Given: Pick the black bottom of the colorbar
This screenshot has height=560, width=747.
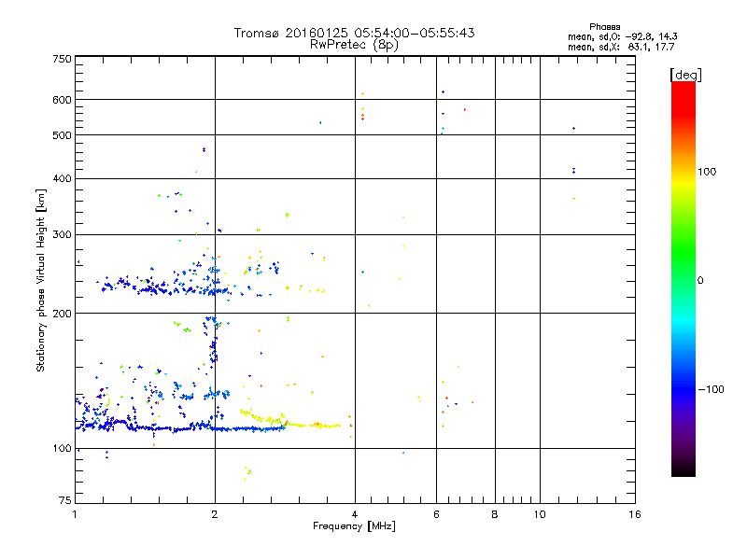Looking at the screenshot, I should point(684,469).
